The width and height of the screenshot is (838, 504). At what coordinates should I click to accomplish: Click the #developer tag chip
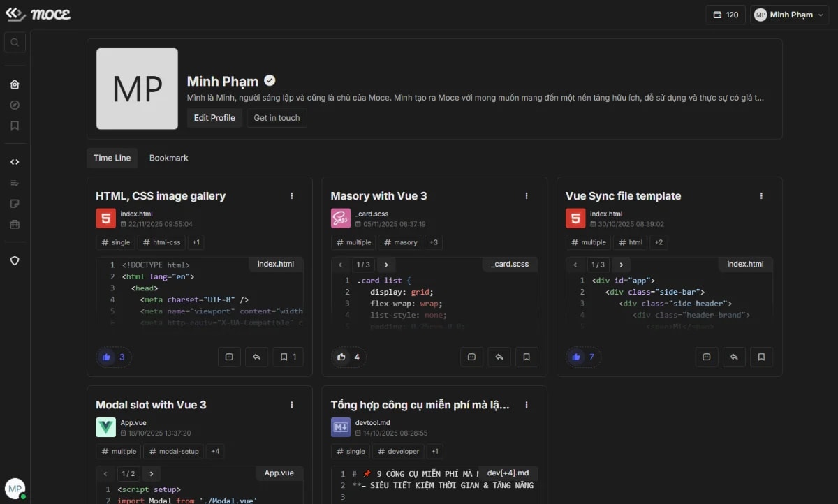coord(398,451)
